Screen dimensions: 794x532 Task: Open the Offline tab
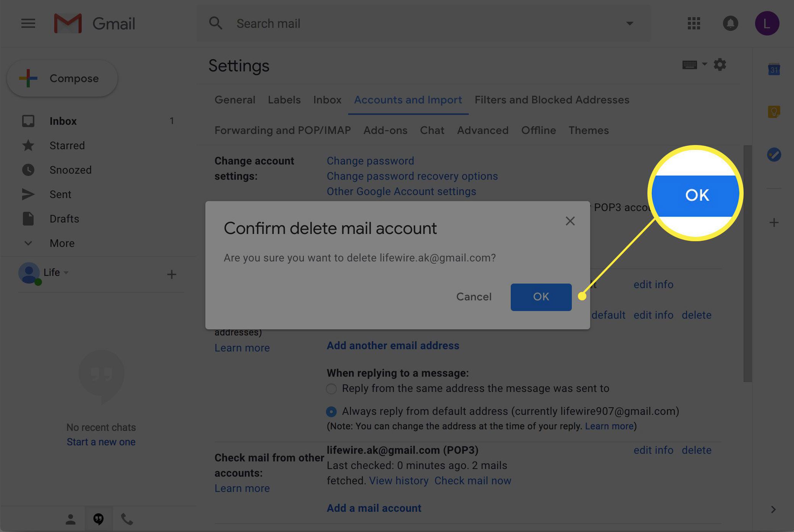(x=538, y=131)
